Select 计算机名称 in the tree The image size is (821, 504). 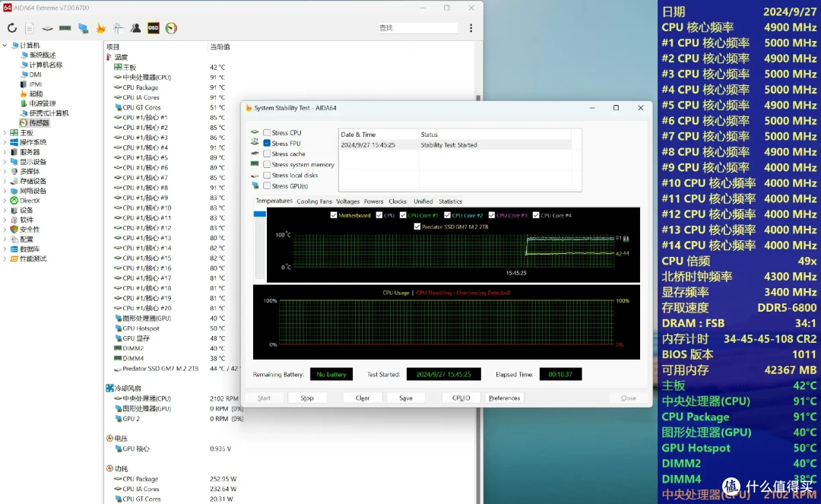coord(41,65)
